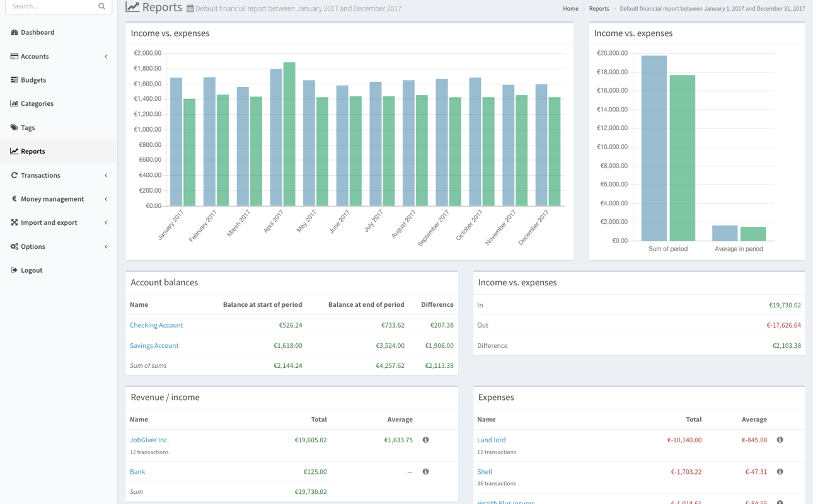Click the info icon in Land lord row

780,440
